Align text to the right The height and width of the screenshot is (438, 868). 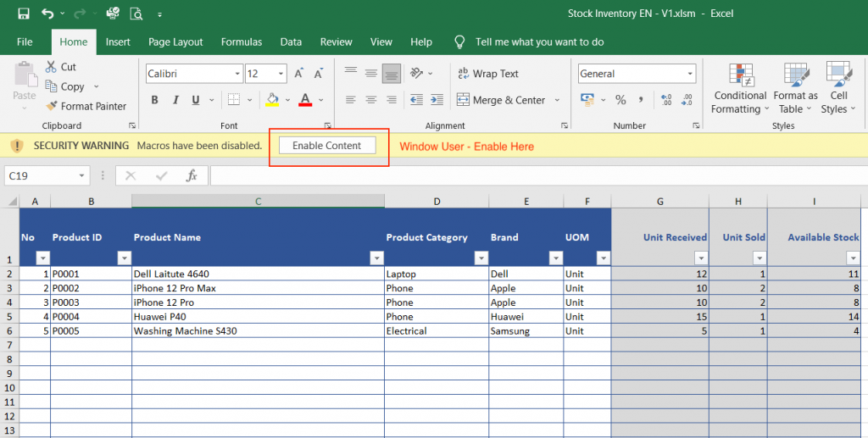[392, 100]
